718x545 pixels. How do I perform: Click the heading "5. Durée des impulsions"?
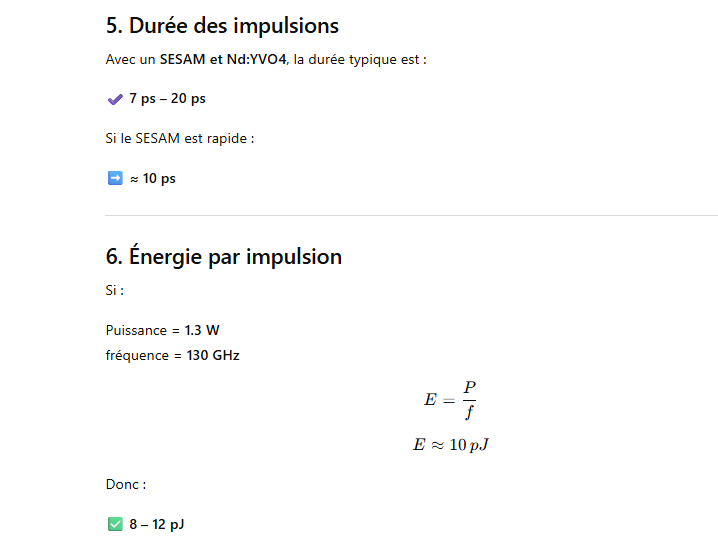point(222,26)
